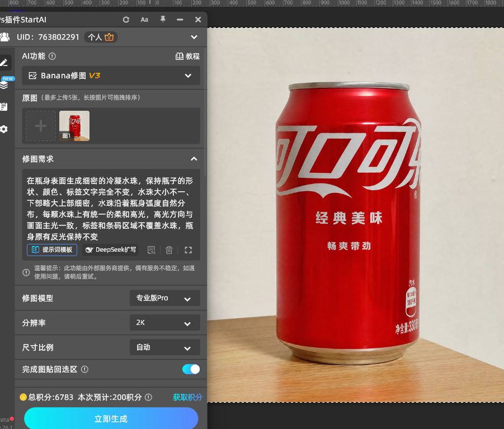This screenshot has height=429, width=504.
Task: Click the 个人 membership crown badge
Action: point(101,37)
